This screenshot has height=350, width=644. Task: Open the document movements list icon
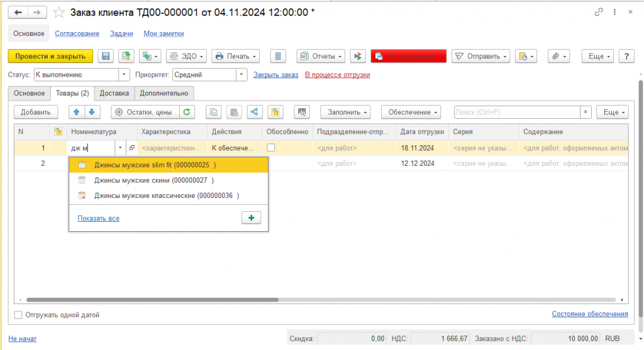coord(278,56)
